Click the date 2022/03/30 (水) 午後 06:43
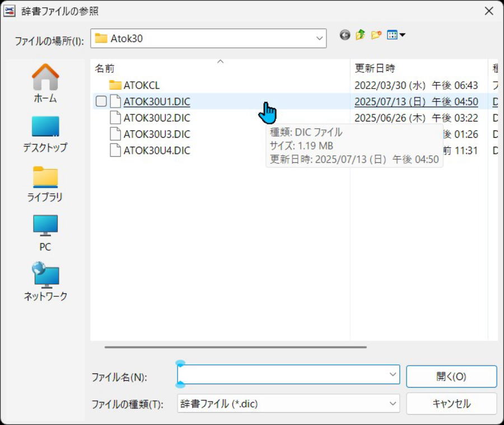504x425 pixels. 416,86
